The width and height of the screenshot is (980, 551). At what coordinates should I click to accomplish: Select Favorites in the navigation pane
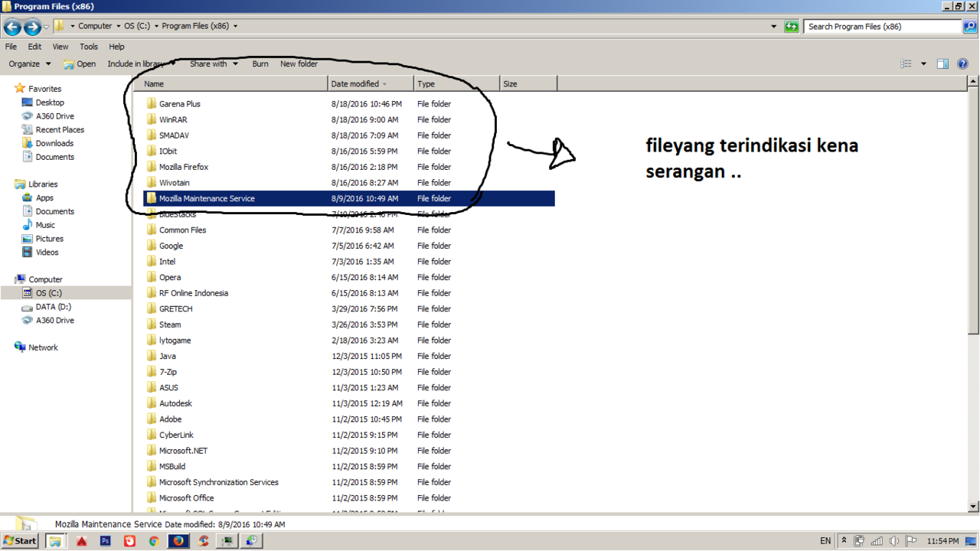click(x=44, y=89)
